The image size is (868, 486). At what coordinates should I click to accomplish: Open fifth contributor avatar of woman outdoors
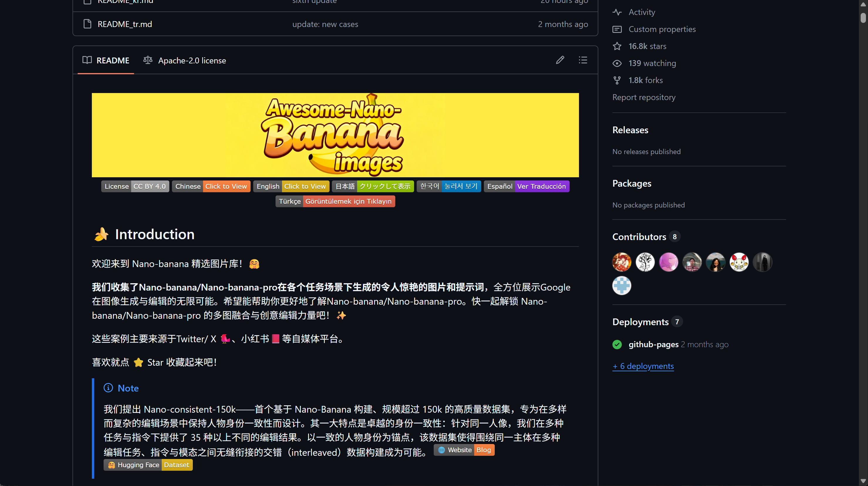coord(716,262)
